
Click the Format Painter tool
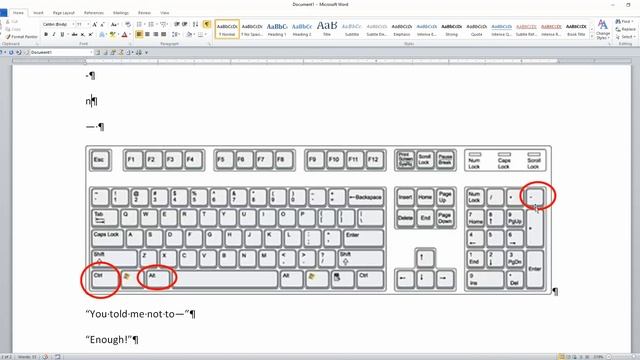pos(22,37)
